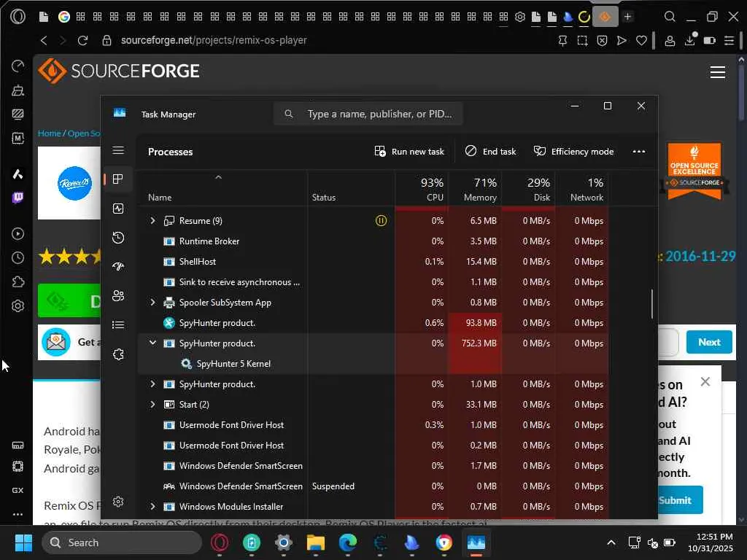Open taskbar clock and date
Screen dimensions: 747x560
[x=709, y=542]
